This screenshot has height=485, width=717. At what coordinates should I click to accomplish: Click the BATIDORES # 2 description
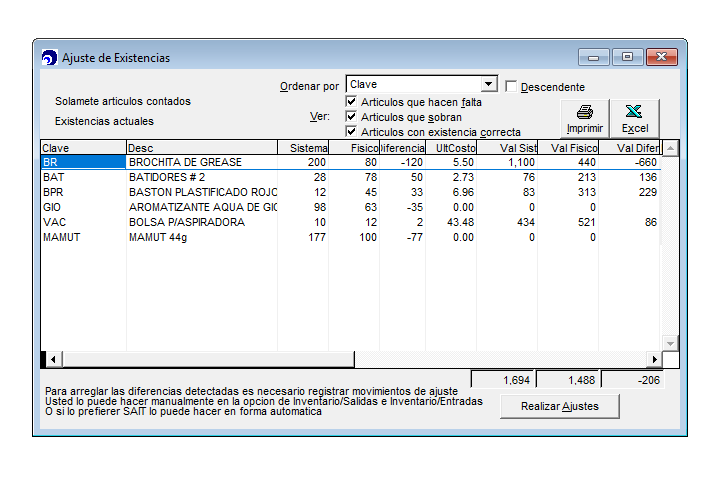click(167, 177)
